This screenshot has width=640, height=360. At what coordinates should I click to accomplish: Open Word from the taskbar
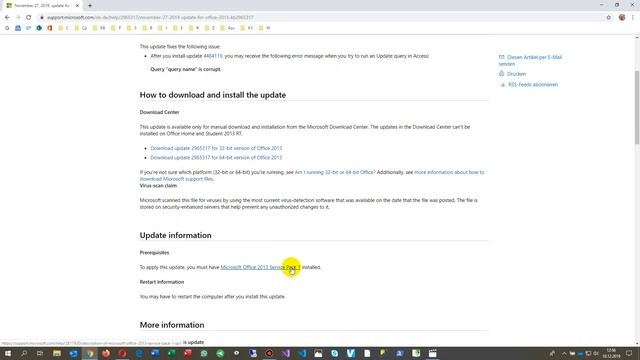pyautogui.click(x=155, y=353)
